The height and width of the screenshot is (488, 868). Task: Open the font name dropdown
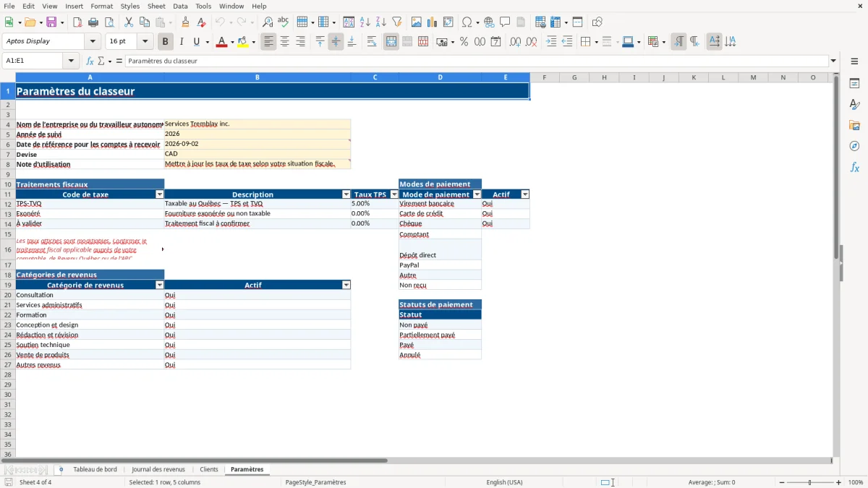[94, 42]
